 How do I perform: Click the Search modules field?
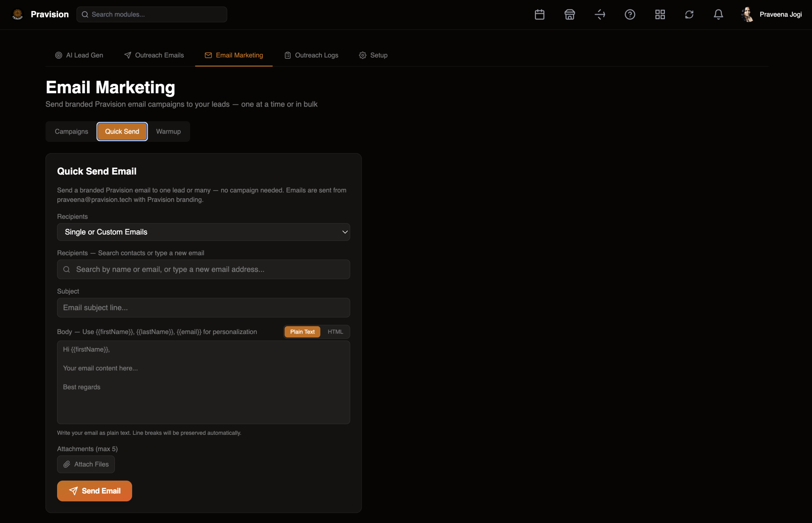[152, 15]
